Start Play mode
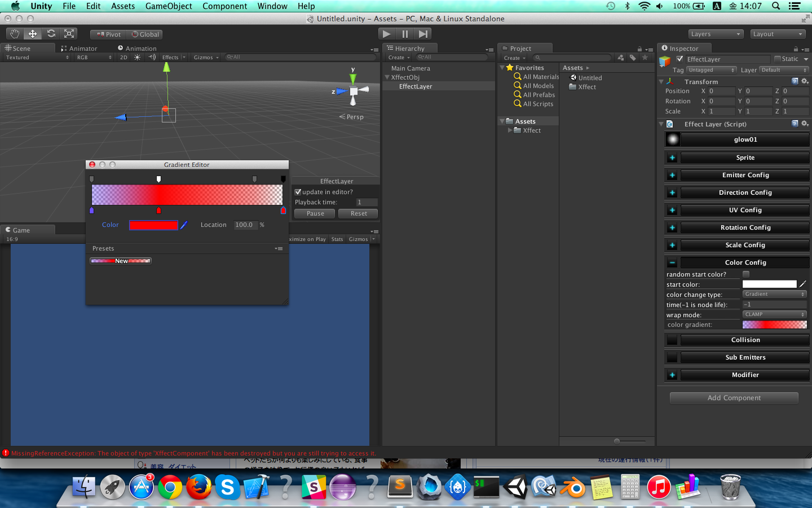 [x=386, y=34]
